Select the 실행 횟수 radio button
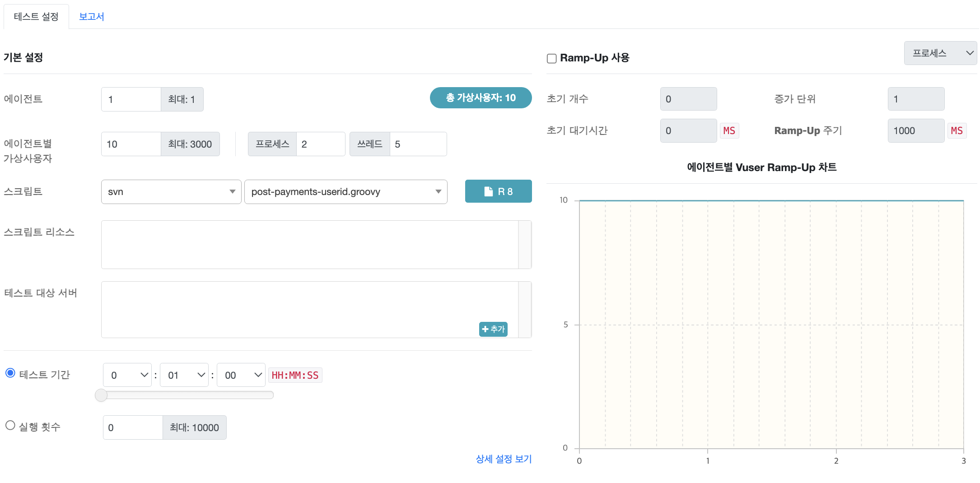 [9, 425]
